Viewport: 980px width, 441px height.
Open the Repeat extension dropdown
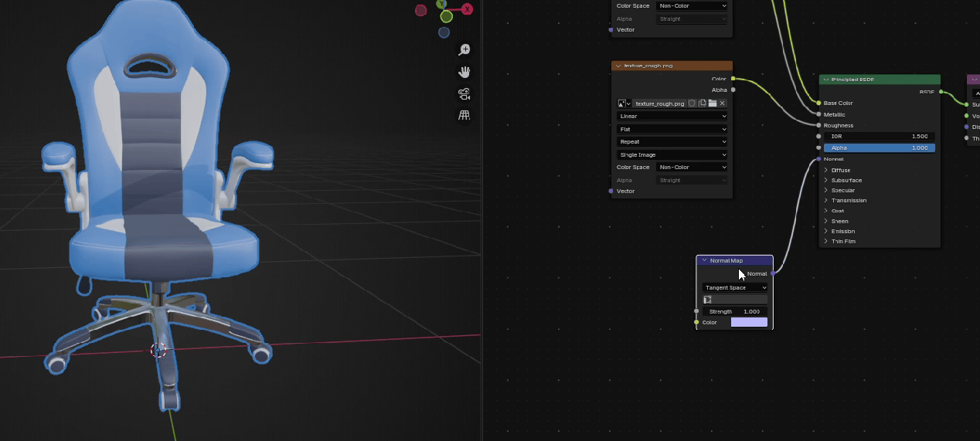click(x=672, y=142)
